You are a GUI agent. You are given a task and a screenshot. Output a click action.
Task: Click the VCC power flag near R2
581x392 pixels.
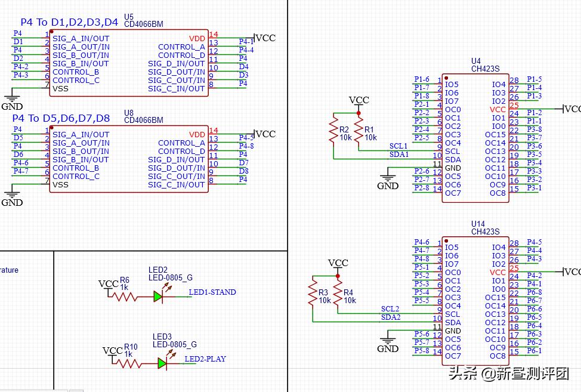359,100
